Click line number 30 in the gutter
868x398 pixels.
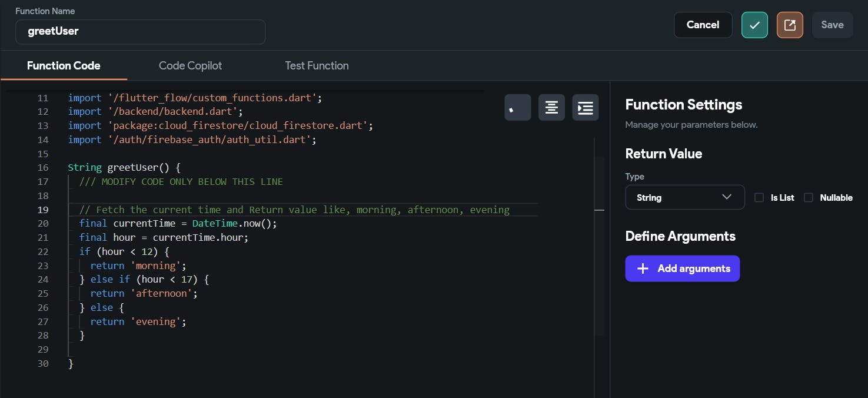[42, 364]
